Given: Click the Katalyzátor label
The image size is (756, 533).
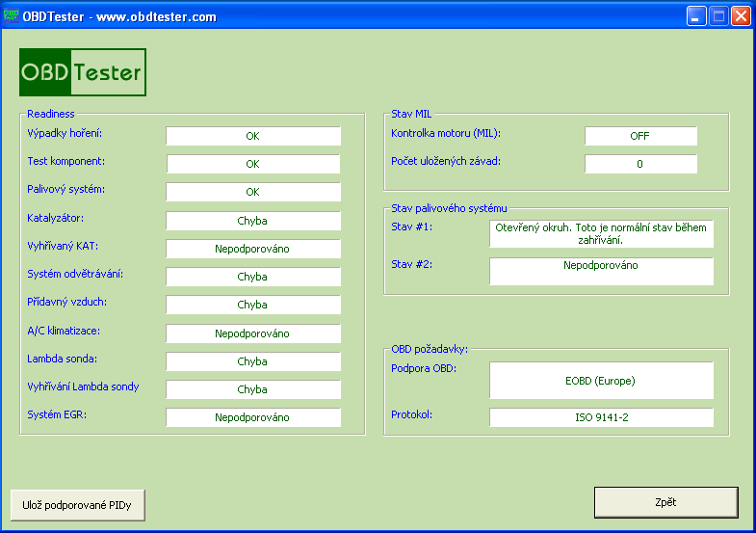Looking at the screenshot, I should click(x=56, y=218).
